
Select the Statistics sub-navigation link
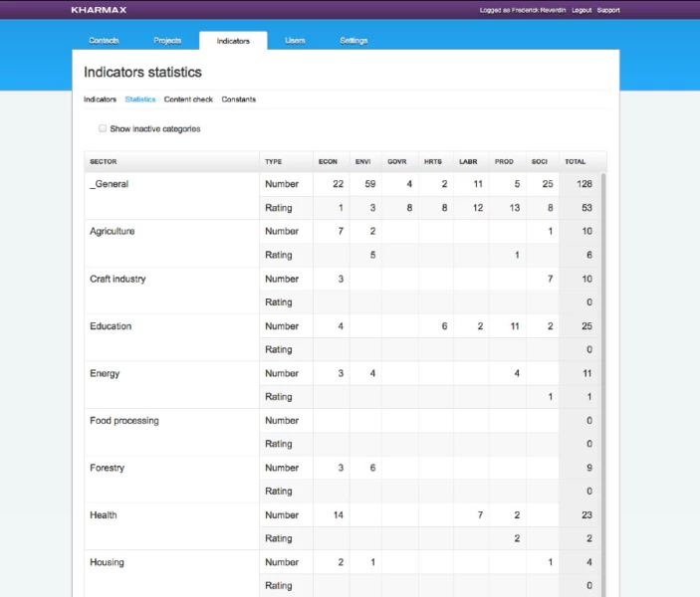(140, 99)
